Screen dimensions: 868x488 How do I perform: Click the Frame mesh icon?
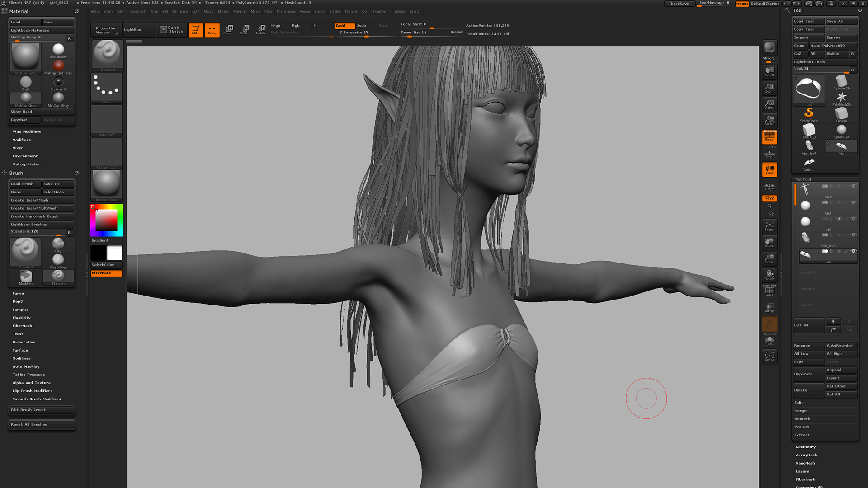tap(769, 226)
